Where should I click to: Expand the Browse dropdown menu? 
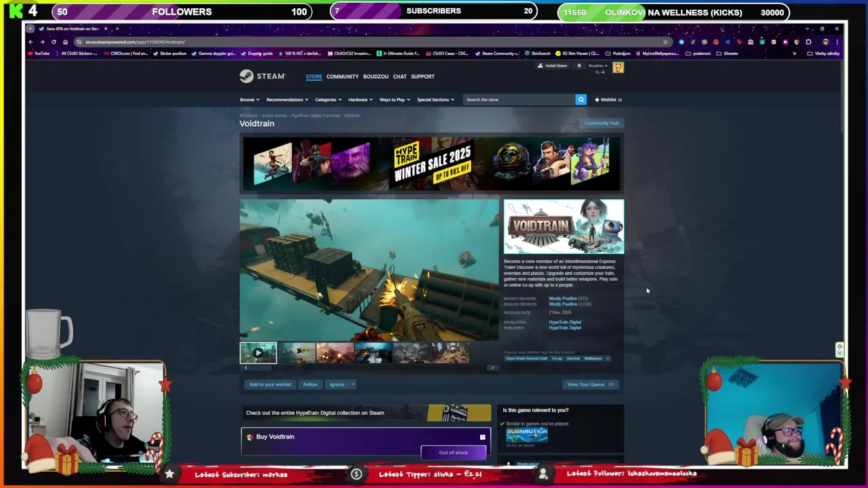pos(250,100)
